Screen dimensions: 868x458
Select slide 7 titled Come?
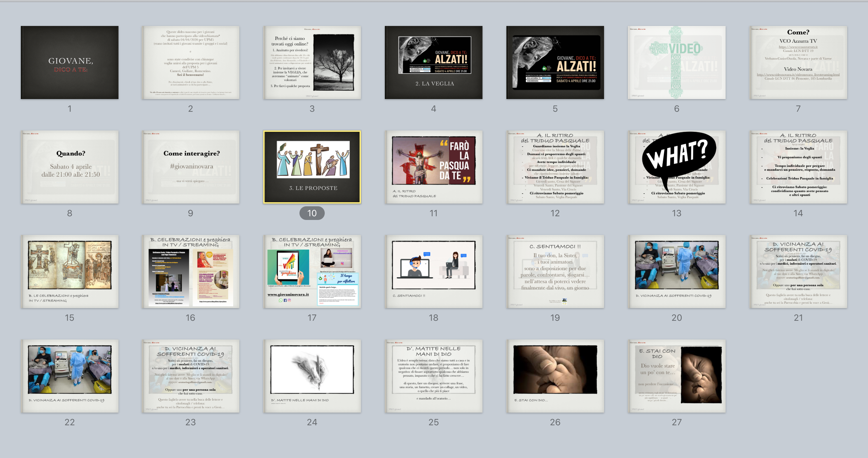[798, 63]
